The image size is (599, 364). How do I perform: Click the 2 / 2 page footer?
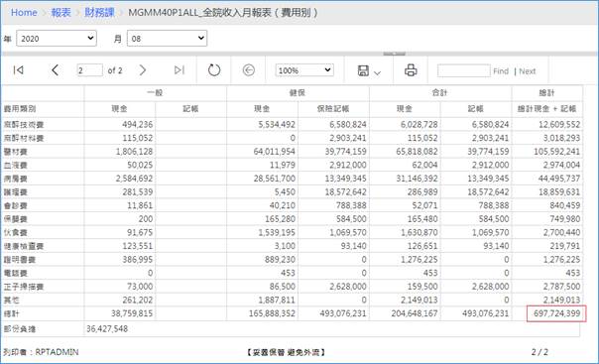[x=539, y=352]
